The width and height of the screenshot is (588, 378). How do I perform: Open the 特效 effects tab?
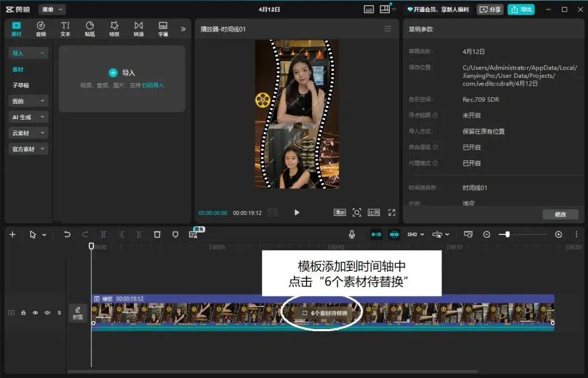[114, 29]
